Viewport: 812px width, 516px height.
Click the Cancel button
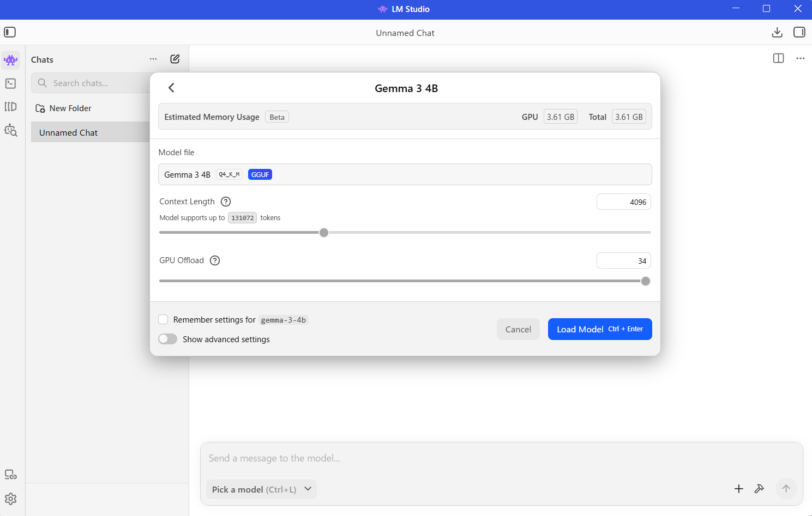[x=518, y=329]
